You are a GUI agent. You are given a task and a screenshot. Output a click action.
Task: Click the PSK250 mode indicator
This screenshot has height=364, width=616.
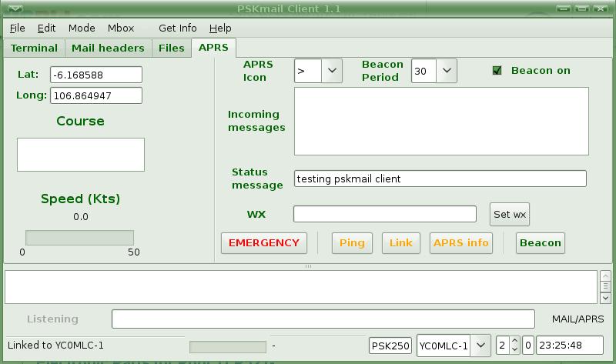pos(390,346)
